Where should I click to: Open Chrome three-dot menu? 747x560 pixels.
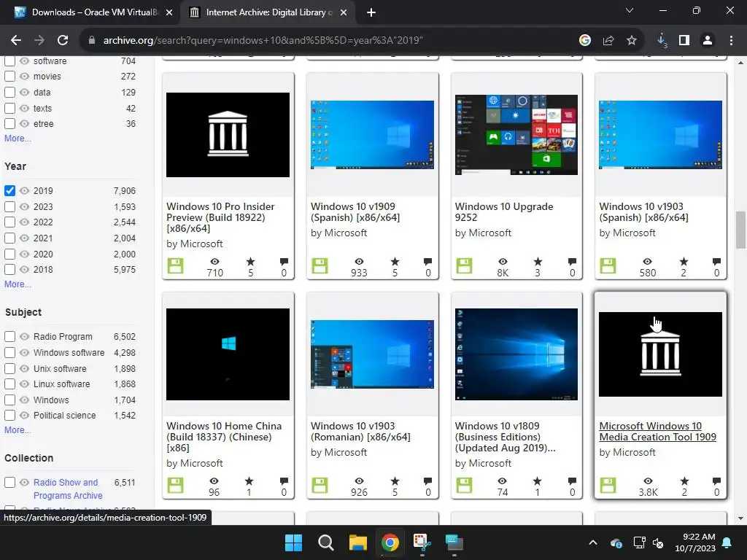click(x=731, y=41)
